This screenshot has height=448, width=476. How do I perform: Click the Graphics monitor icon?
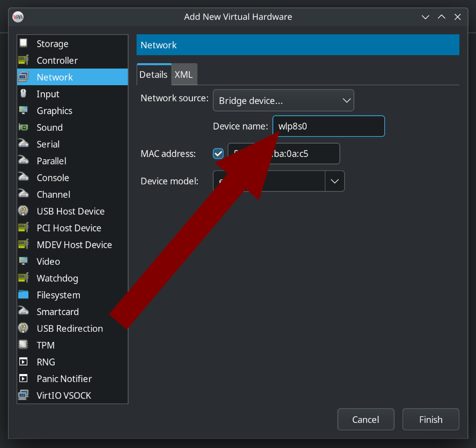point(24,110)
